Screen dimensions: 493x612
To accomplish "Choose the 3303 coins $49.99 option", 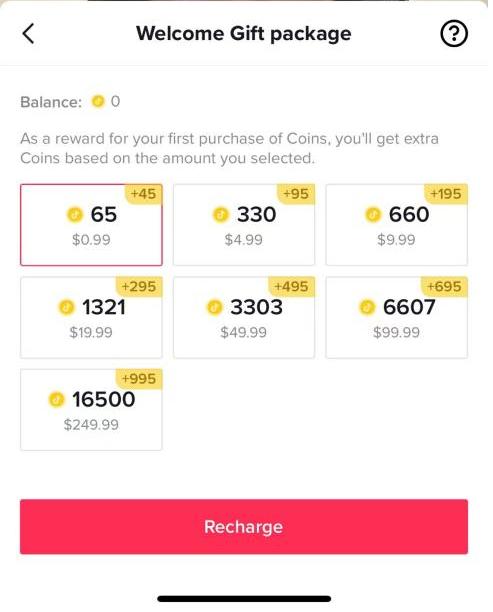I will [x=244, y=317].
